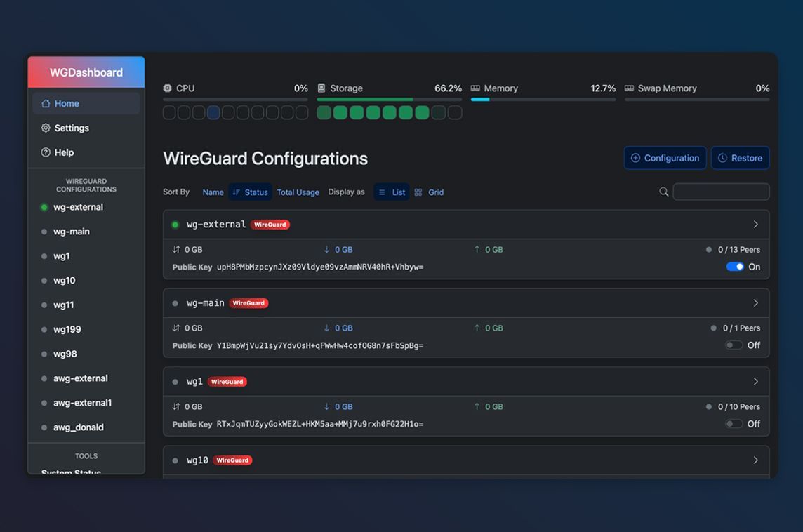Expand wg1 card chevron
The image size is (803, 532).
pos(755,382)
